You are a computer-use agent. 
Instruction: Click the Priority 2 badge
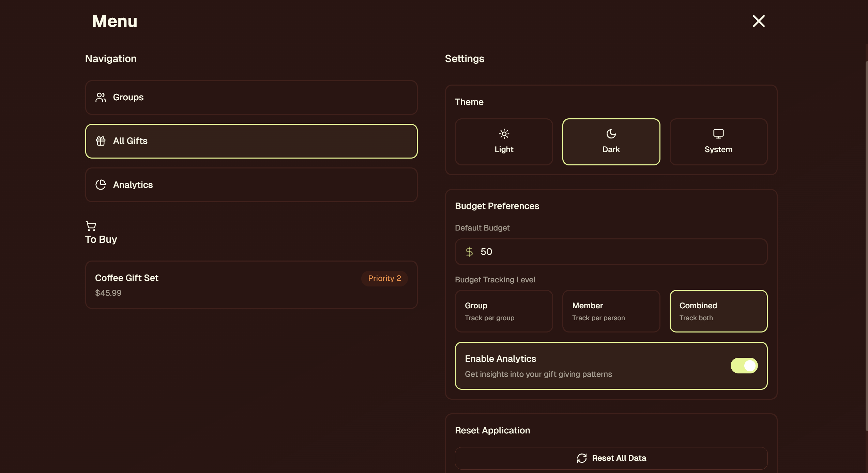click(384, 278)
